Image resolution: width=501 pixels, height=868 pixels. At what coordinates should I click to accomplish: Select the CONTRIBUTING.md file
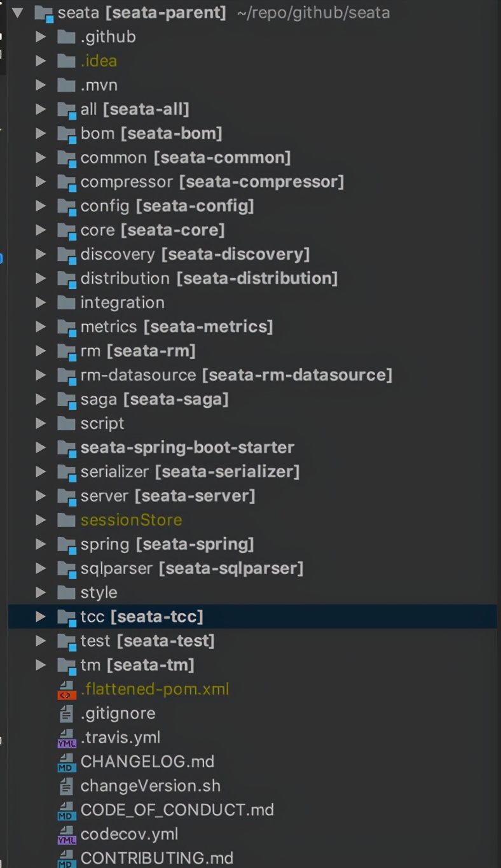(x=156, y=858)
